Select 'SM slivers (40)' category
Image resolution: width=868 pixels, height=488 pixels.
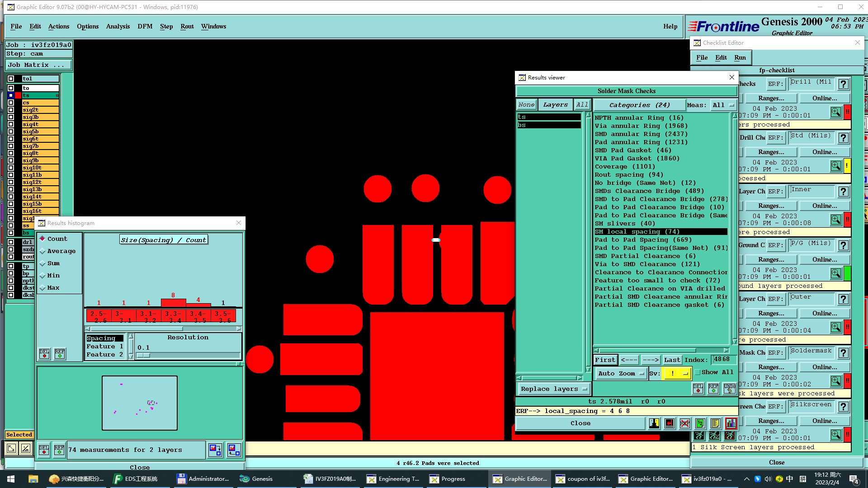[625, 224]
